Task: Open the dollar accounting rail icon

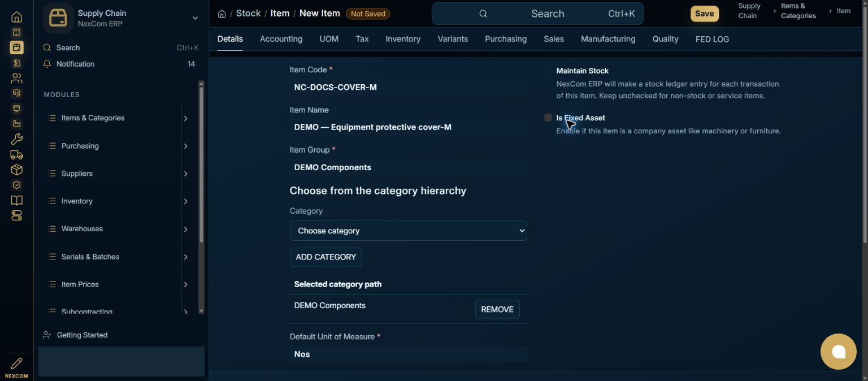Action: point(16,63)
